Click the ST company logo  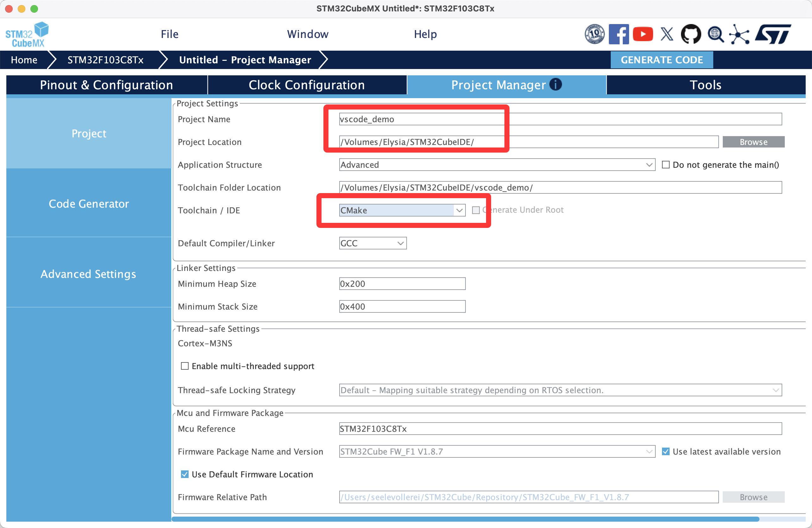tap(773, 34)
